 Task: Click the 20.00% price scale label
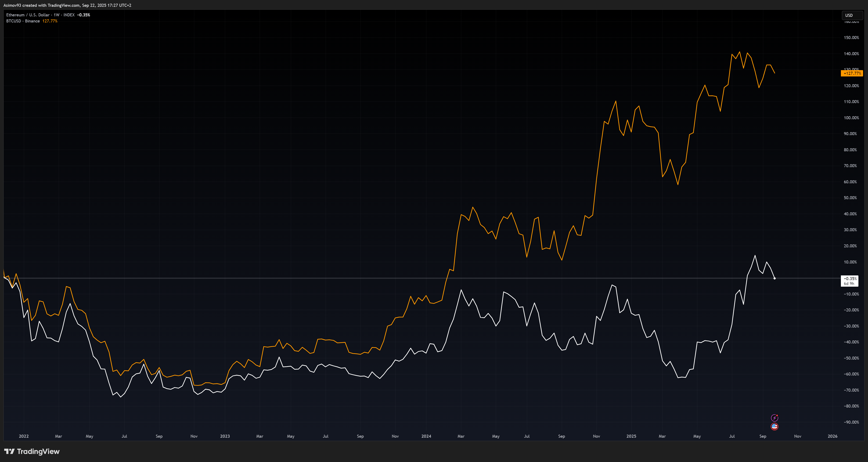point(850,246)
